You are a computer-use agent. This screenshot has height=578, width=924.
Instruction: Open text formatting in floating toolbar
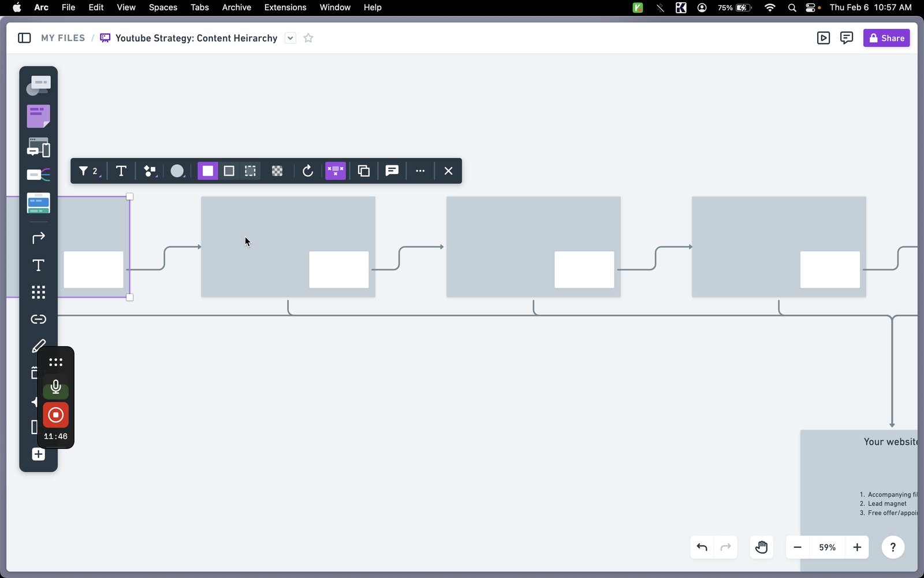[121, 171]
